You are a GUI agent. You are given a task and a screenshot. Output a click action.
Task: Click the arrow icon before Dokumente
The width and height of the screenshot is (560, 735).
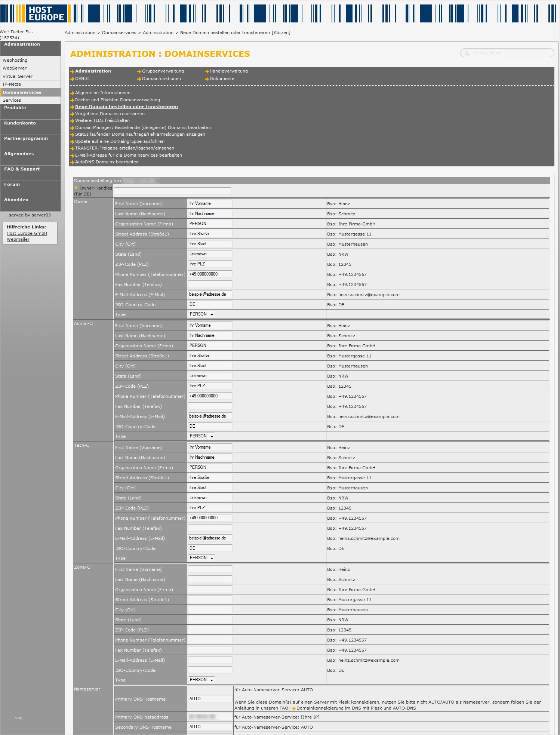point(207,79)
